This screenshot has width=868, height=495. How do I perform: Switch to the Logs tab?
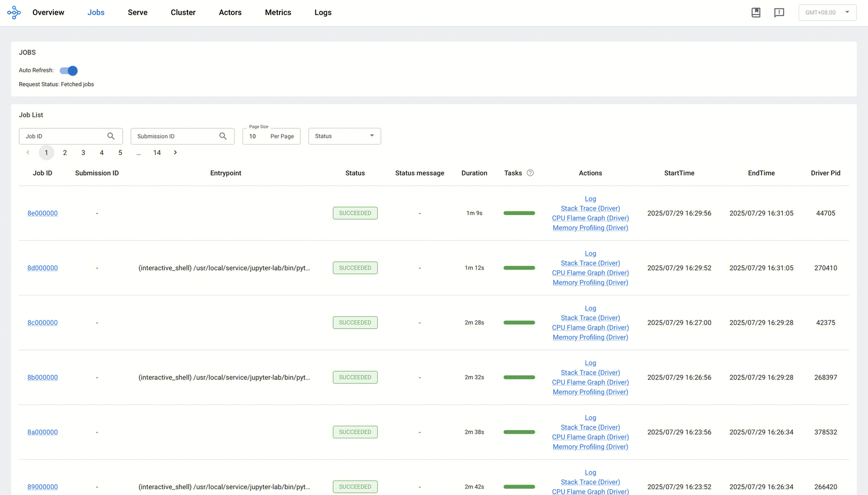[x=323, y=12]
